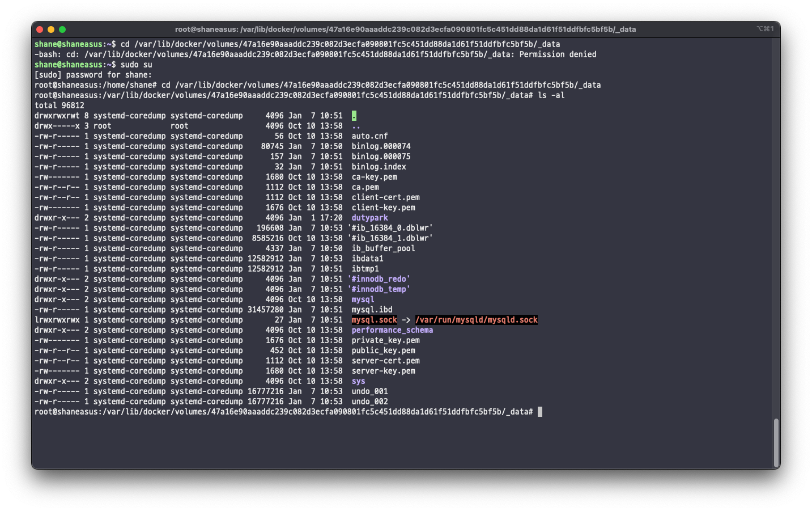Click the ca-key.pem file name
Screen dimensions: 812x511
pos(375,177)
